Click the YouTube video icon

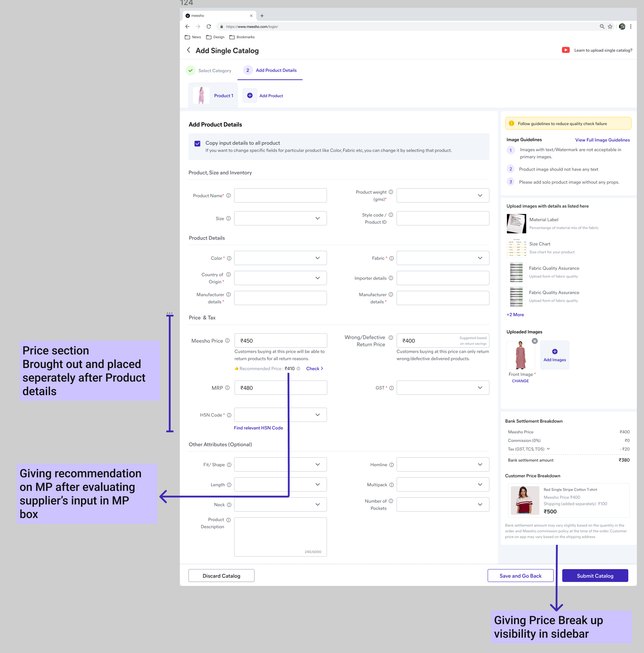coord(566,50)
